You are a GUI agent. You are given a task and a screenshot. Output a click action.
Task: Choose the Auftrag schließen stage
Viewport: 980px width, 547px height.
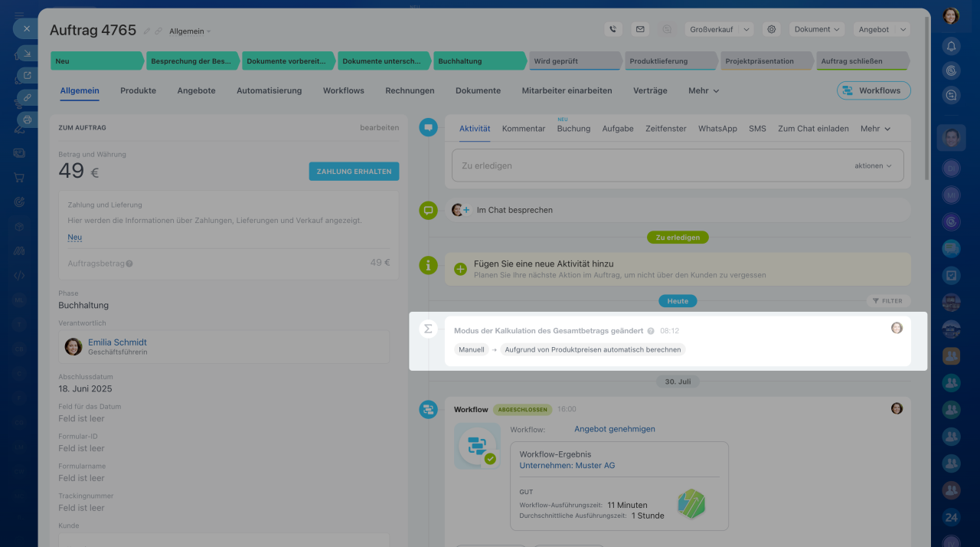pos(861,61)
